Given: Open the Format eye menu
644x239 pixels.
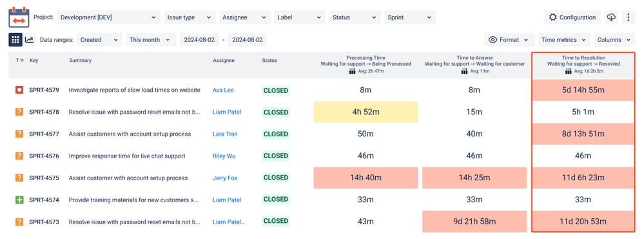Looking at the screenshot, I should pyautogui.click(x=509, y=40).
